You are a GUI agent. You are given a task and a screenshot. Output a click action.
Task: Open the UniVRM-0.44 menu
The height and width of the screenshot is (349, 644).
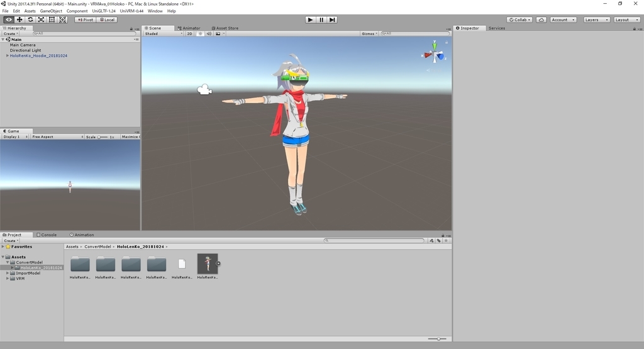click(131, 11)
